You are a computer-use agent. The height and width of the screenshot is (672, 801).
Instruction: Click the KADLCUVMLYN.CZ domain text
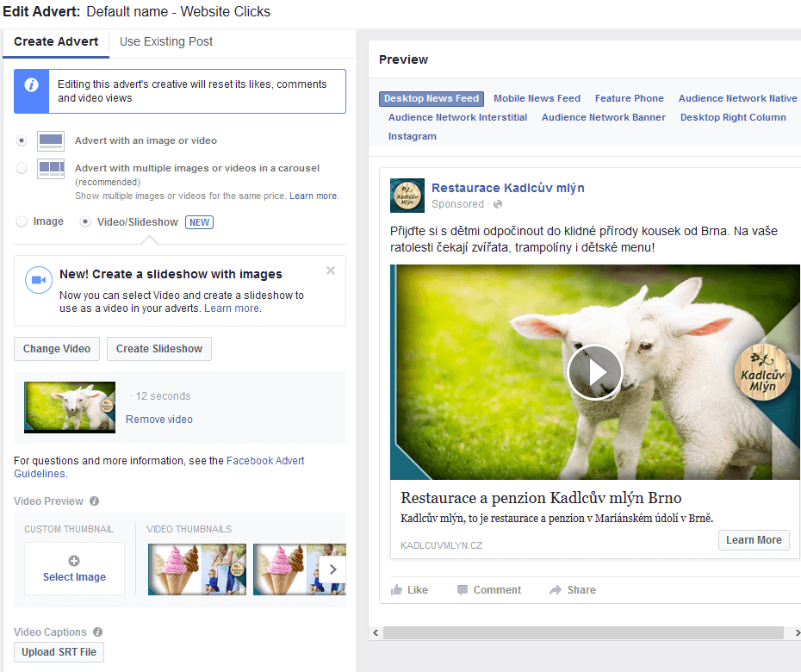[441, 545]
